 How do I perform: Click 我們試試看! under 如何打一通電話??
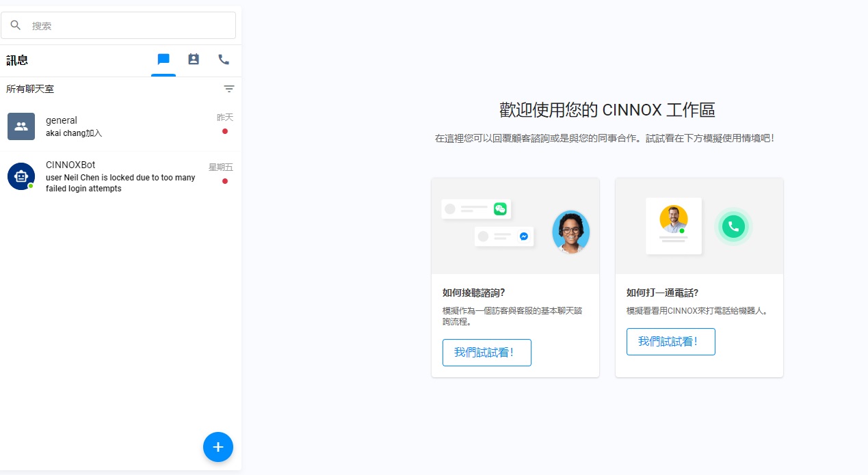point(671,342)
